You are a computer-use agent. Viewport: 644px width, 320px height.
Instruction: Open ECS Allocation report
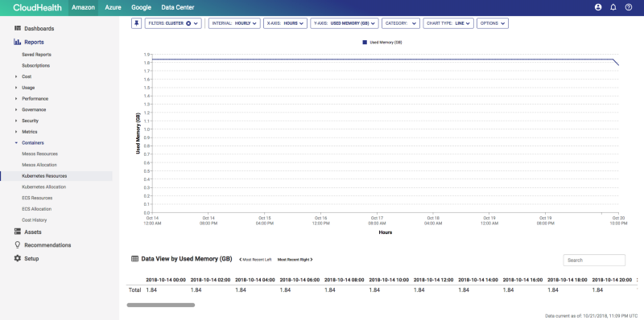[x=36, y=209]
